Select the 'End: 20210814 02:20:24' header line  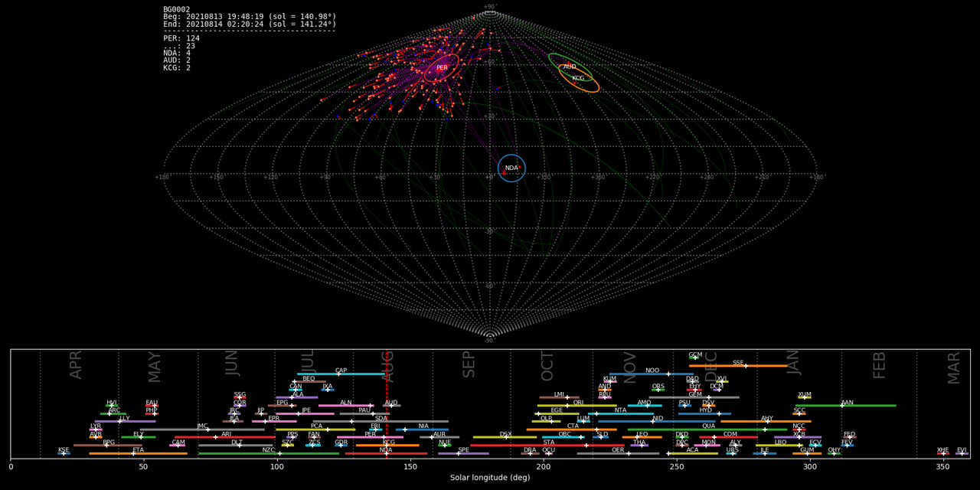pyautogui.click(x=250, y=24)
